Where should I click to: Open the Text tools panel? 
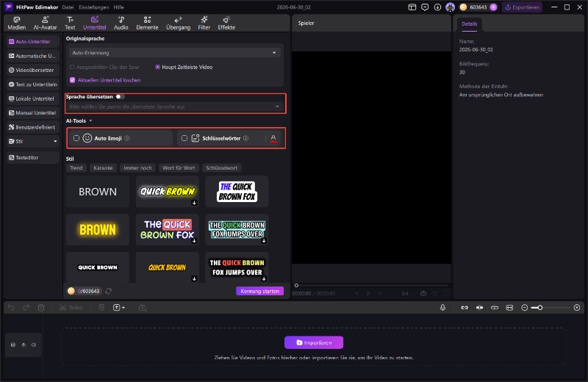click(x=70, y=24)
